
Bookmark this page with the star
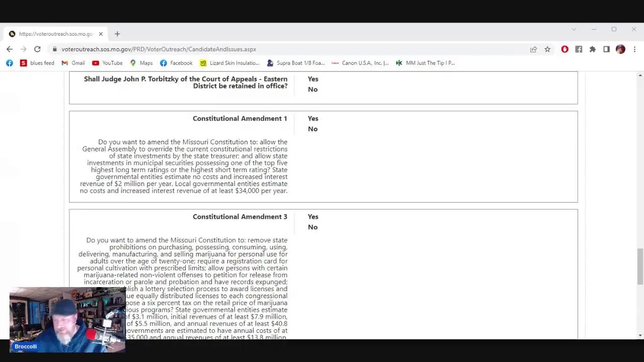coord(547,49)
